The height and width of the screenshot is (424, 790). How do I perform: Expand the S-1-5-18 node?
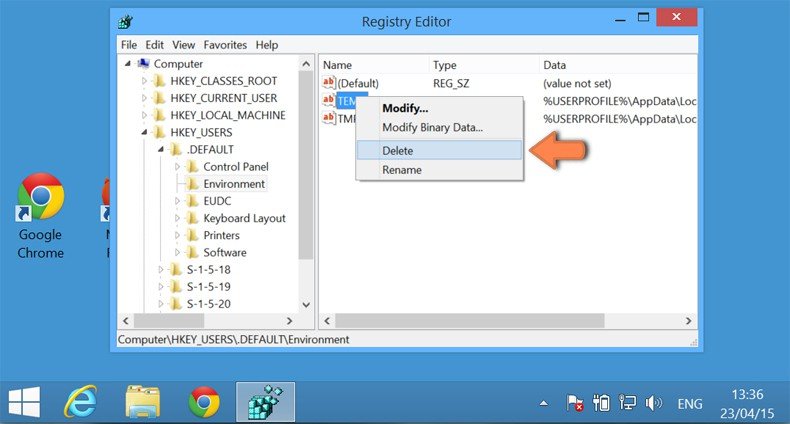click(x=161, y=269)
